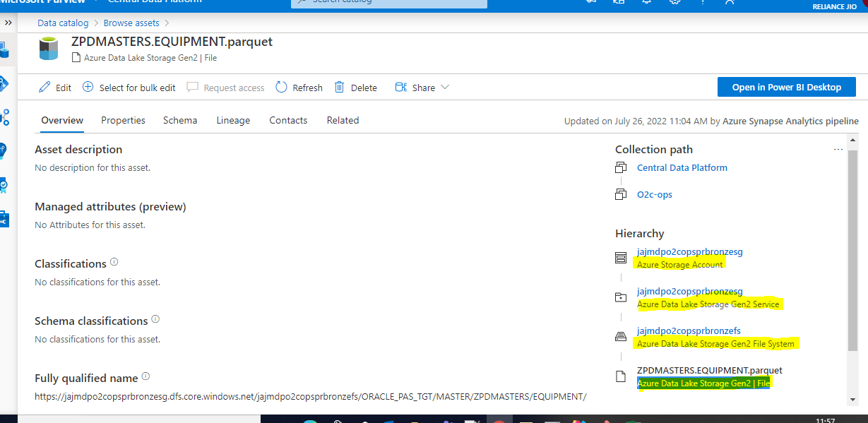868x423 pixels.
Task: Open the Contacts tab
Action: tap(288, 121)
